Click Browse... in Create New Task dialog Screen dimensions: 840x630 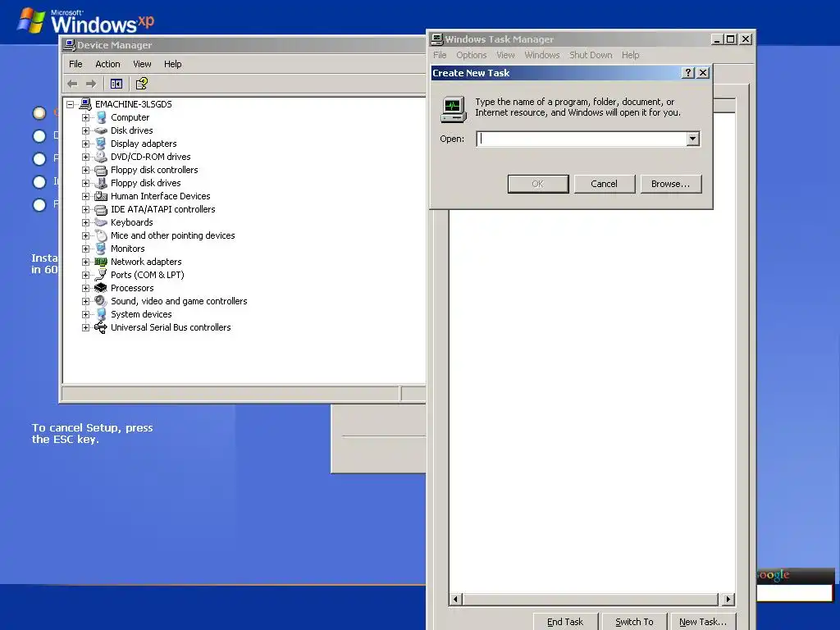point(671,184)
